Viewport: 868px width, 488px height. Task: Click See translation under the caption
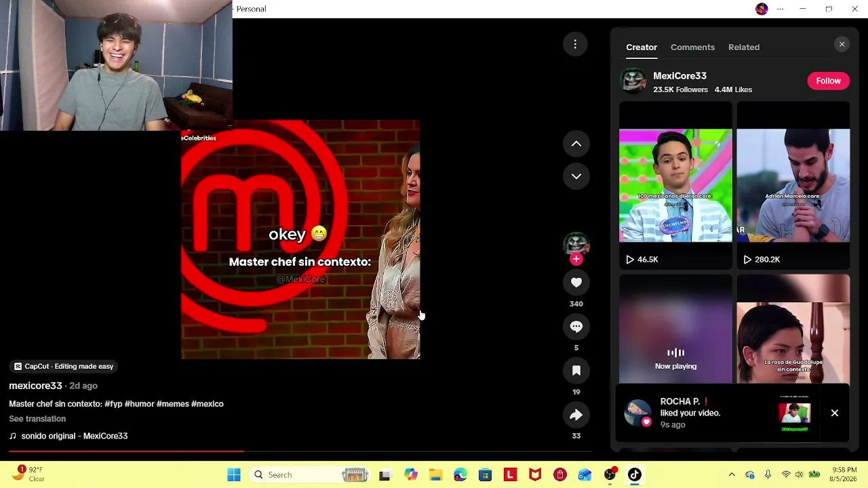(37, 419)
